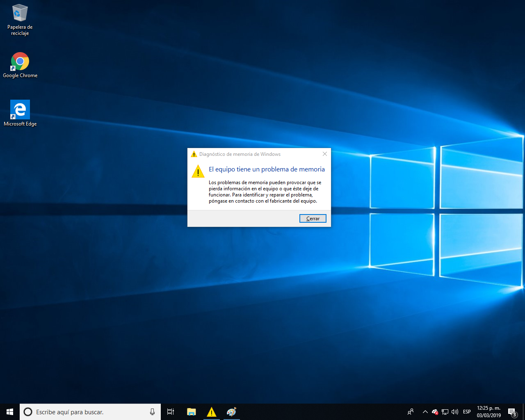Open the volume speaker tray icon
This screenshot has width=525, height=420.
pos(454,412)
